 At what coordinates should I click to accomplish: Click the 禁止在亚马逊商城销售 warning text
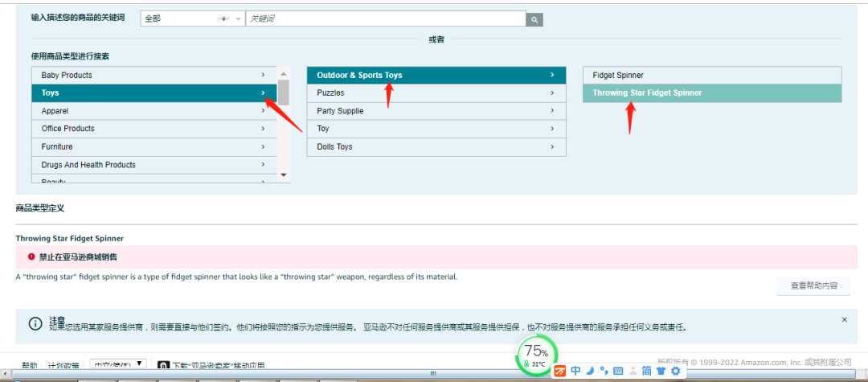click(78, 257)
